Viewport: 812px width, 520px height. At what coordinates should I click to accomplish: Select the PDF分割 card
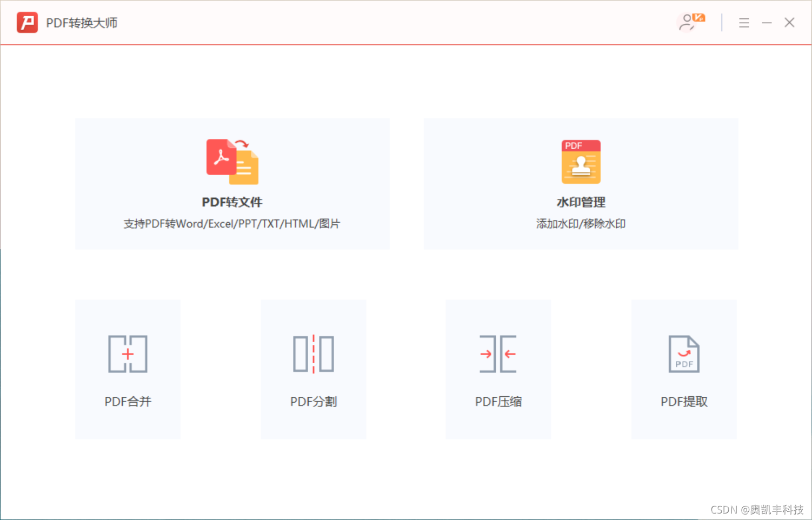click(313, 369)
